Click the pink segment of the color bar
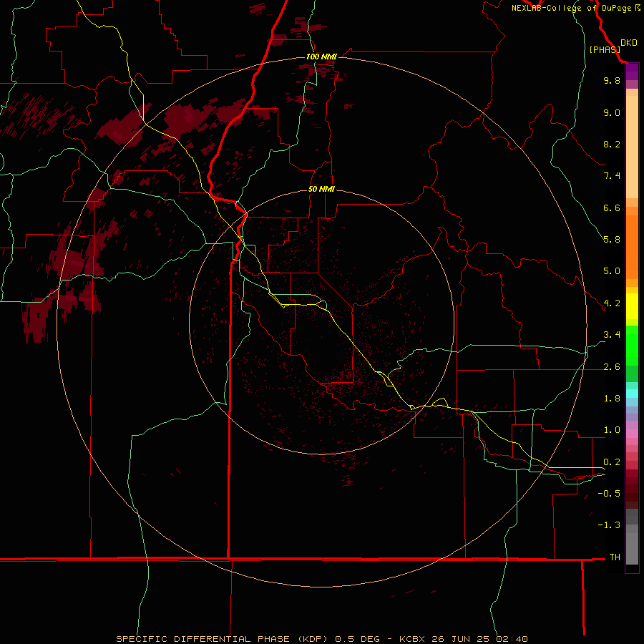Viewport: 644px width, 644px height. 632,434
